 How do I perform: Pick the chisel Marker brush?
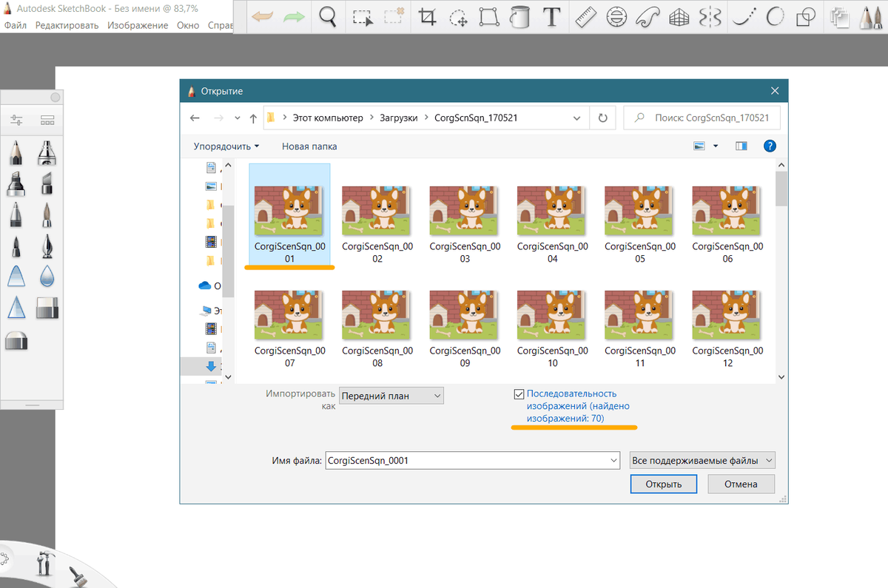click(16, 183)
